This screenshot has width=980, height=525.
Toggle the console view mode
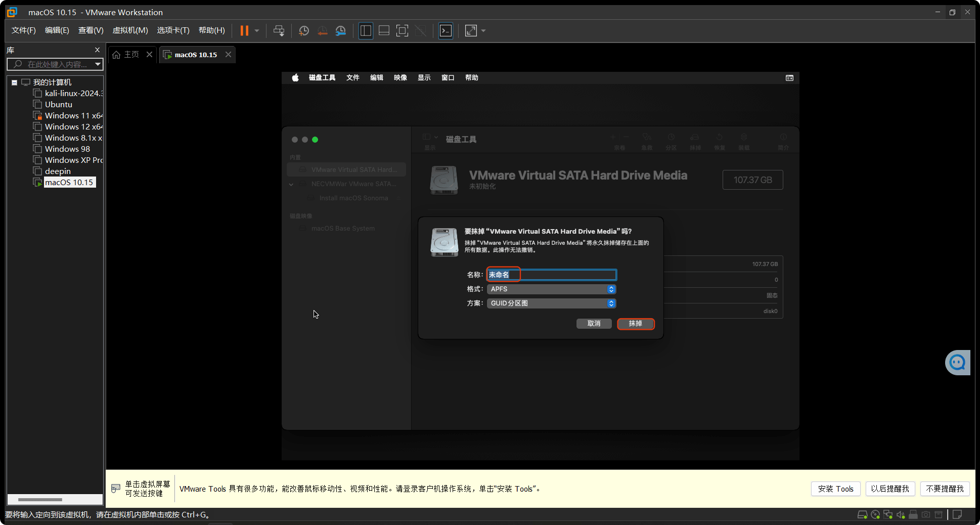[x=446, y=30]
